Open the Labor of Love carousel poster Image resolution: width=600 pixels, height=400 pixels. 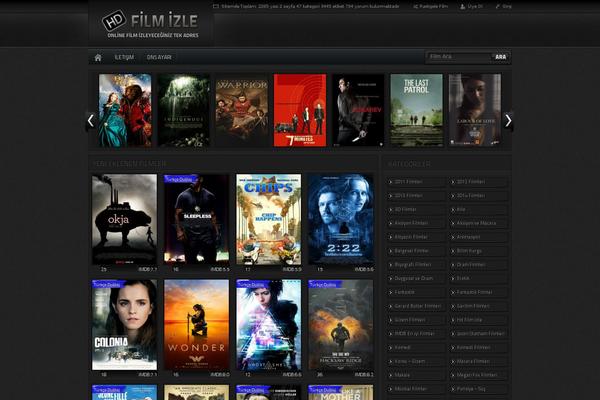click(475, 110)
